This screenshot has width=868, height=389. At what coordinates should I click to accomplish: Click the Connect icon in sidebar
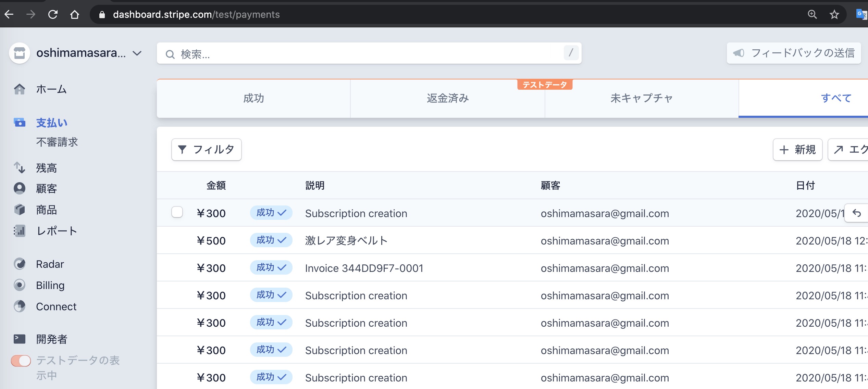point(20,306)
